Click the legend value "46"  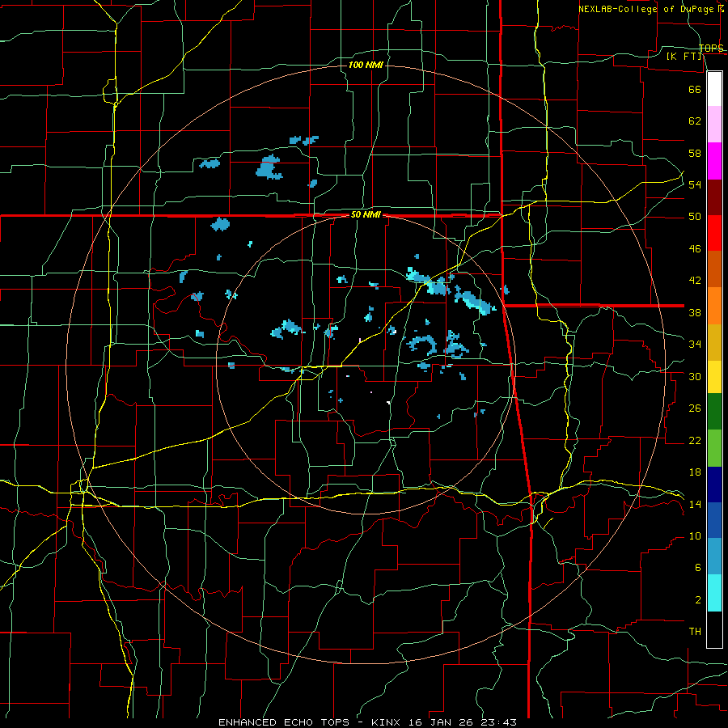(x=695, y=249)
